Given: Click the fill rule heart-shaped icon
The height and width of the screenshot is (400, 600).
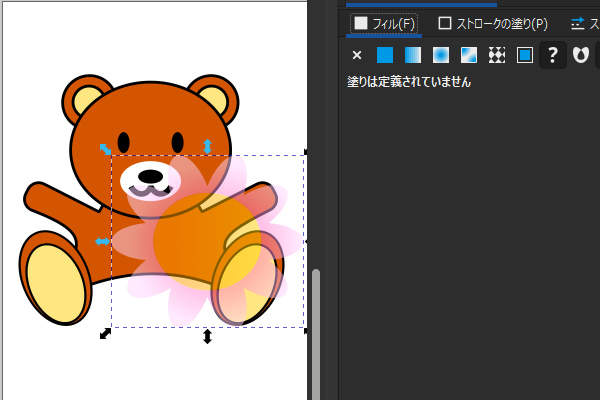Looking at the screenshot, I should click(580, 55).
